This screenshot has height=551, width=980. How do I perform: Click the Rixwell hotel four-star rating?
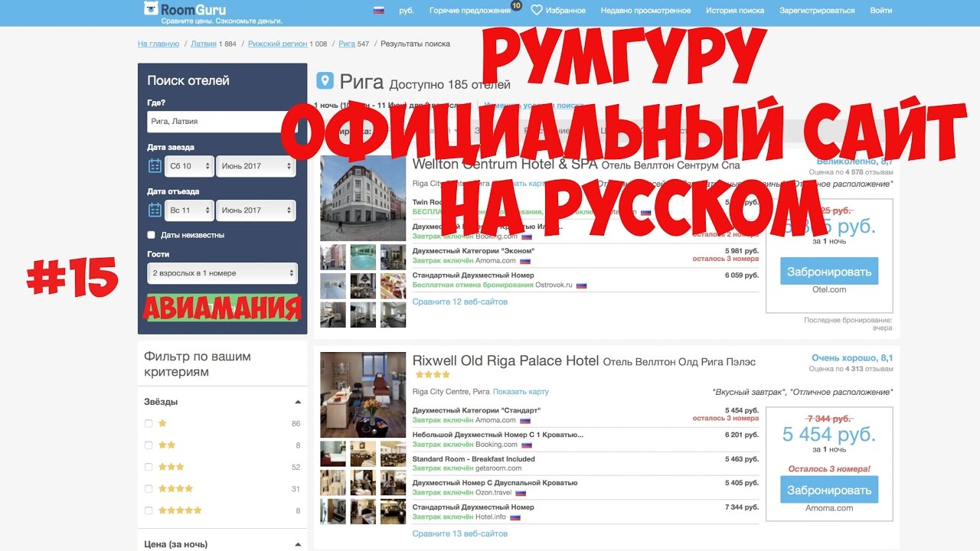[x=433, y=374]
